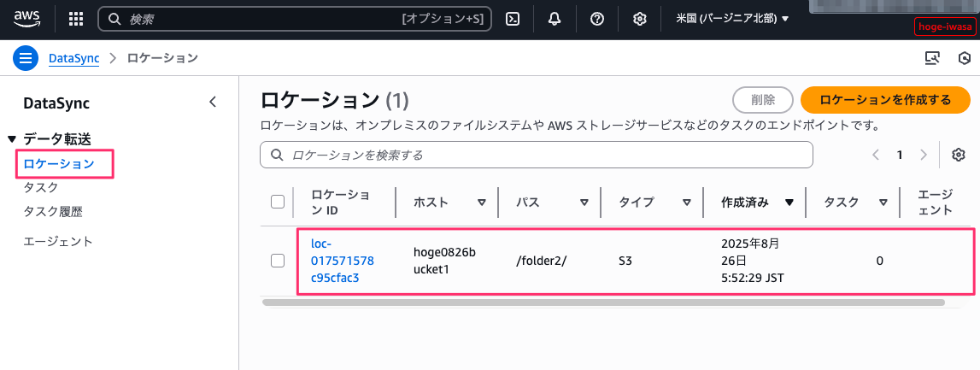Screen dimensions: 980x370
Task: Sort by ホスト column
Action: pos(481,202)
